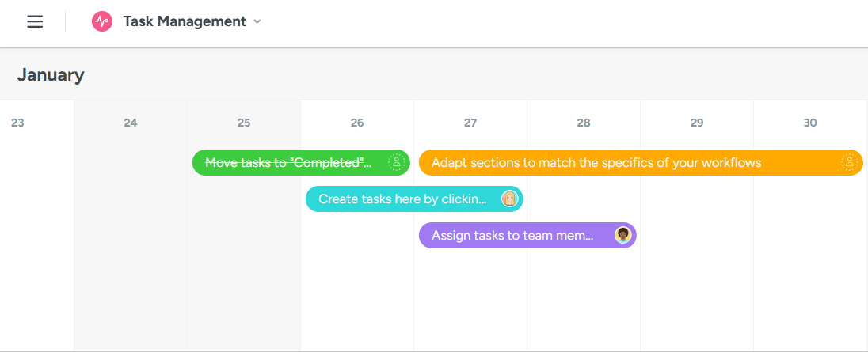This screenshot has height=352, width=868.
Task: Click the pink Task Management project icon
Action: (x=102, y=21)
